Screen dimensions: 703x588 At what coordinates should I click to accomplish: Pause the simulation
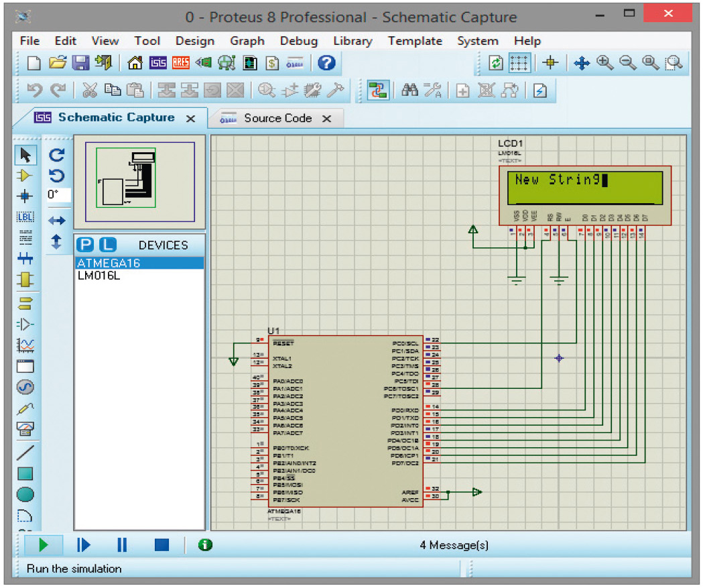pyautogui.click(x=122, y=544)
